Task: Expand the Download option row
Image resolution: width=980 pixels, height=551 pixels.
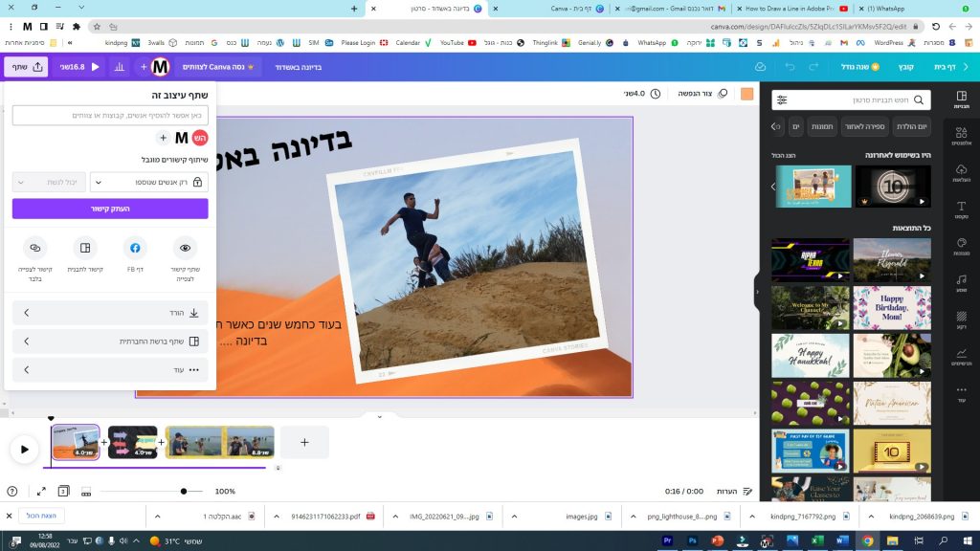Action: click(110, 313)
